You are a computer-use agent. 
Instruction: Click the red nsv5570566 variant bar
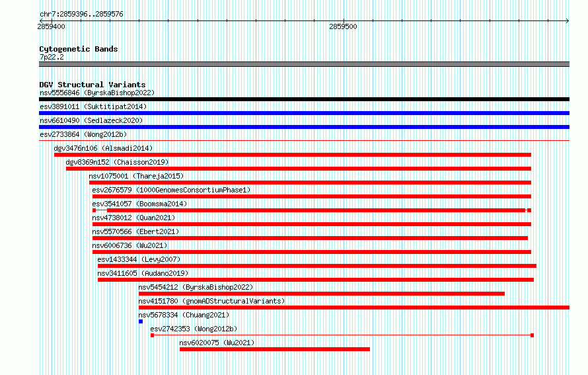point(310,238)
